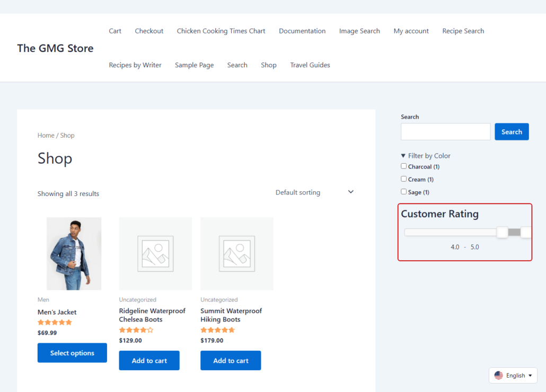Click the Home breadcrumb link

pos(46,135)
